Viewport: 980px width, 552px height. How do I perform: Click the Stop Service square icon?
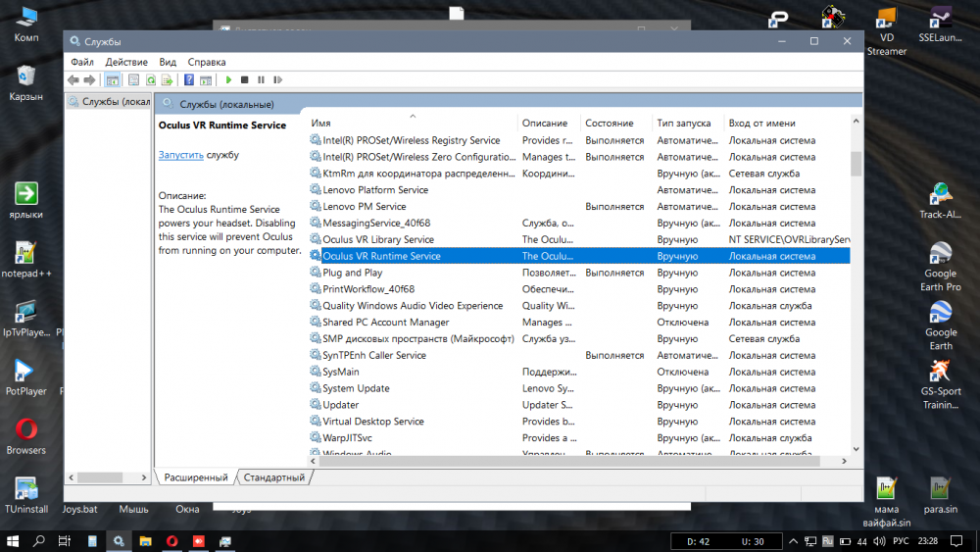244,80
